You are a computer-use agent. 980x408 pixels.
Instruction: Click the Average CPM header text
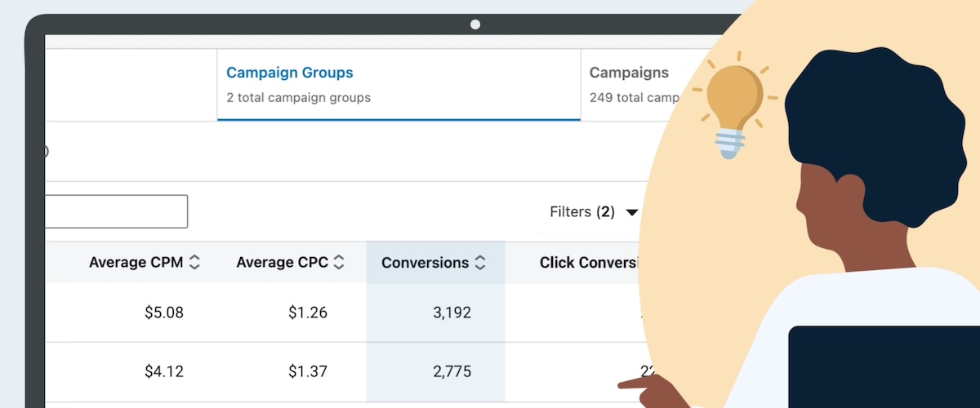[x=136, y=263]
